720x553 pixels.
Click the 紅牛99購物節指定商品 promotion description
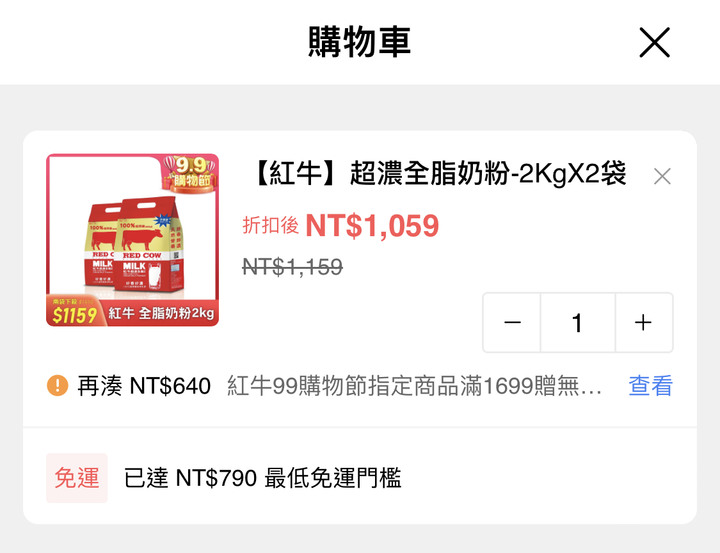click(414, 386)
